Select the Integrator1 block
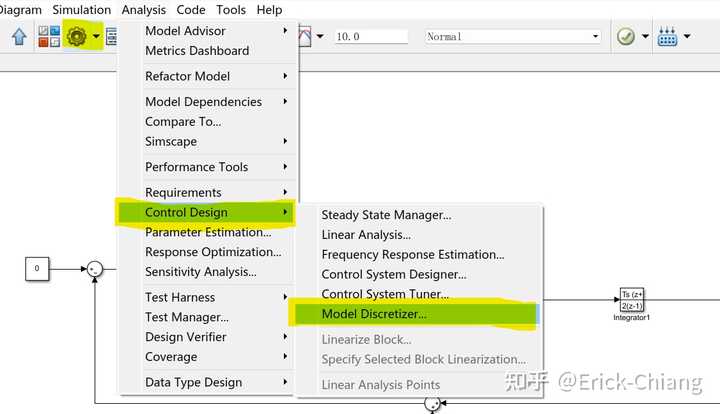Image resolution: width=720 pixels, height=414 pixels. (631, 299)
